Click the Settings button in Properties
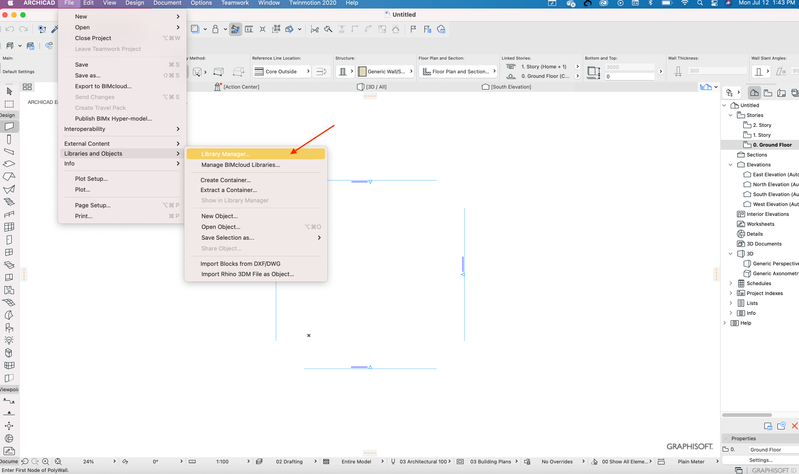Image resolution: width=799 pixels, height=474 pixels. [x=760, y=460]
